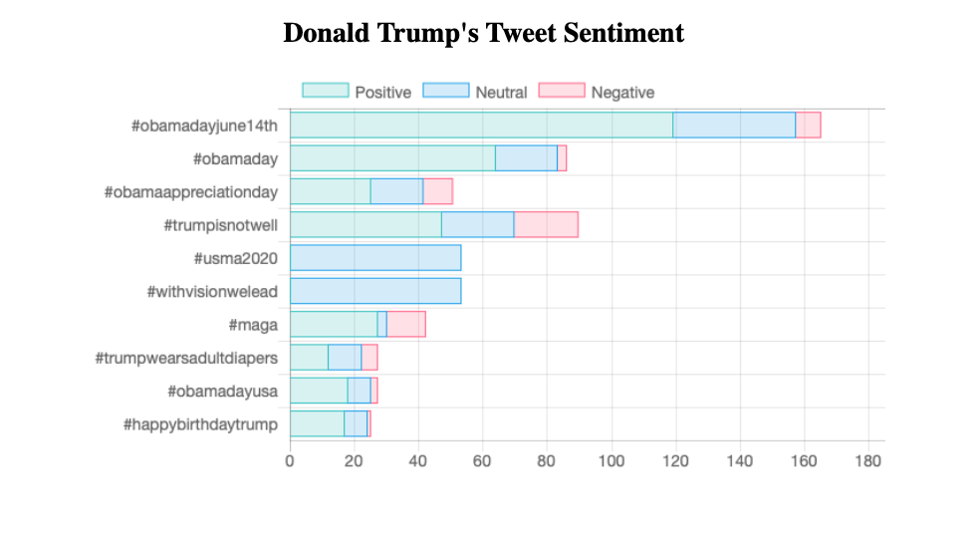
Task: Click the #obamadayusa axis label
Action: click(x=222, y=391)
